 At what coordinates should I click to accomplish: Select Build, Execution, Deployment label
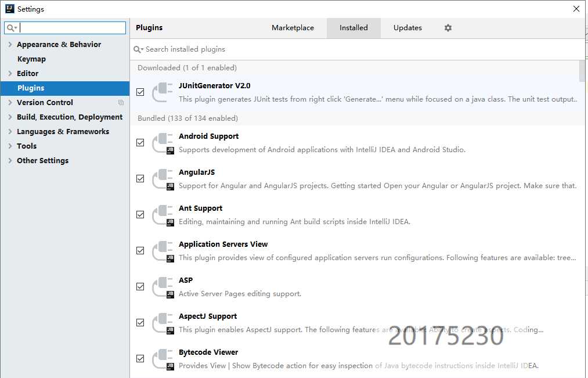tap(70, 117)
